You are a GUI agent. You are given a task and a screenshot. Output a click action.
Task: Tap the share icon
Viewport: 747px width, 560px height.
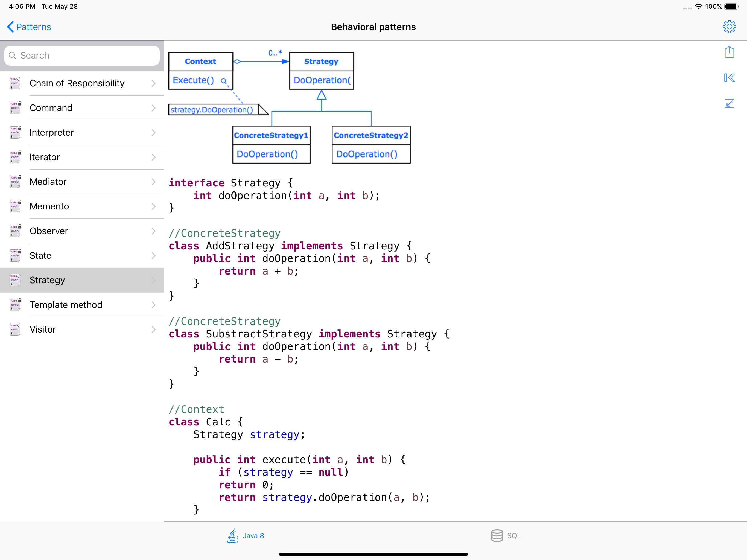(729, 52)
